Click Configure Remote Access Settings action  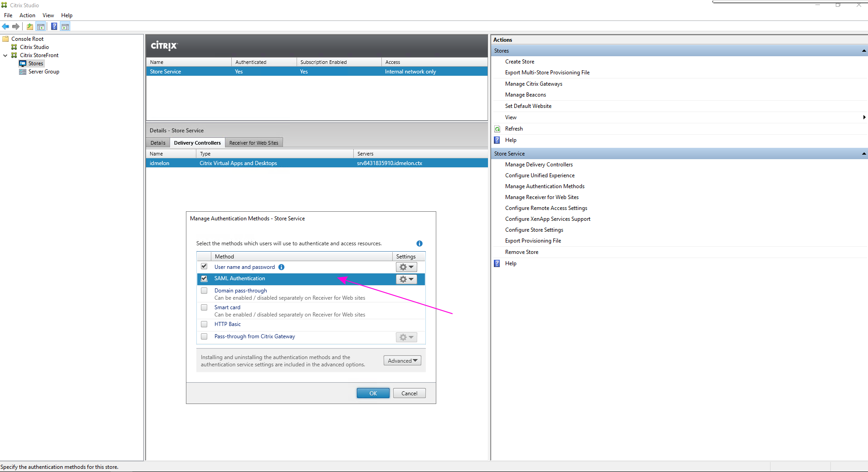pyautogui.click(x=546, y=208)
